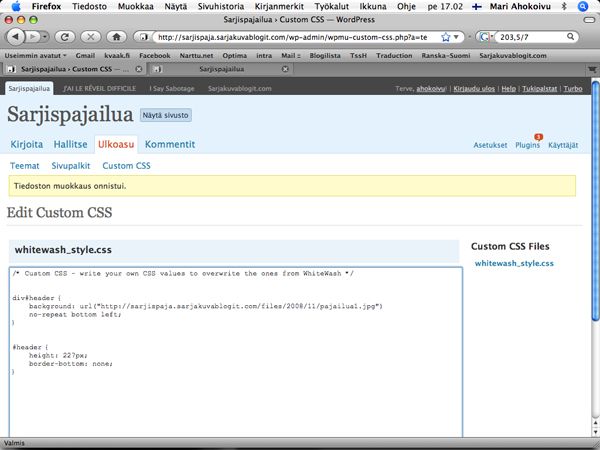Open the Sivuhistoria menu
600x450 pixels.
tap(221, 7)
